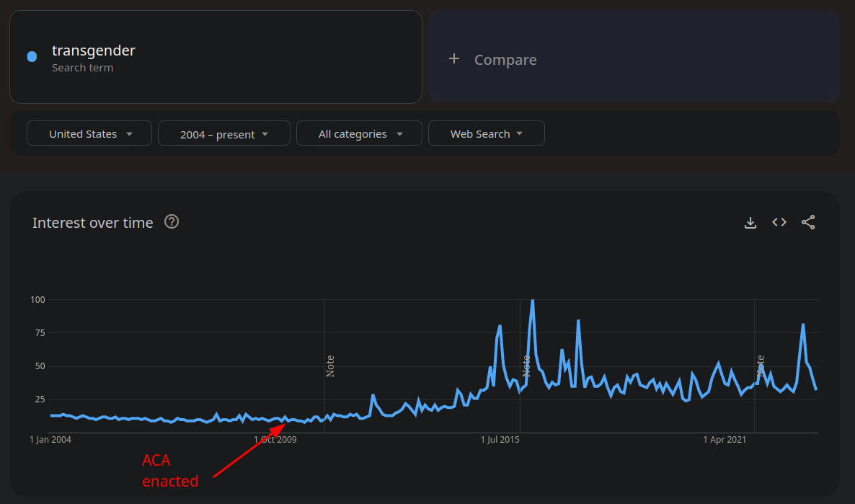Open the United States region dropdown

point(89,133)
